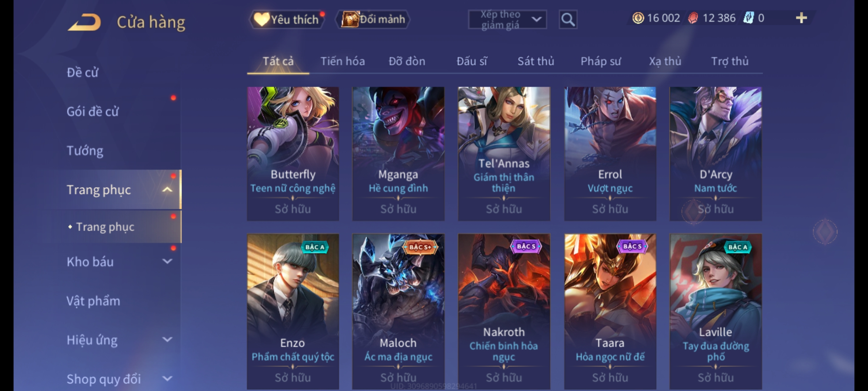The height and width of the screenshot is (391, 868).
Task: Open the Xếp theo giảm giá sort dropdown
Action: coord(507,20)
